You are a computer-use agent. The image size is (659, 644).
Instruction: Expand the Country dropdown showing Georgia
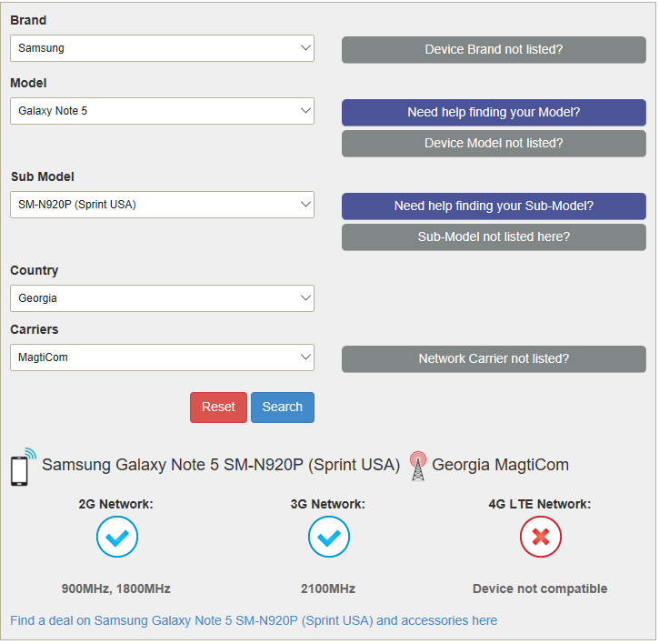162,298
